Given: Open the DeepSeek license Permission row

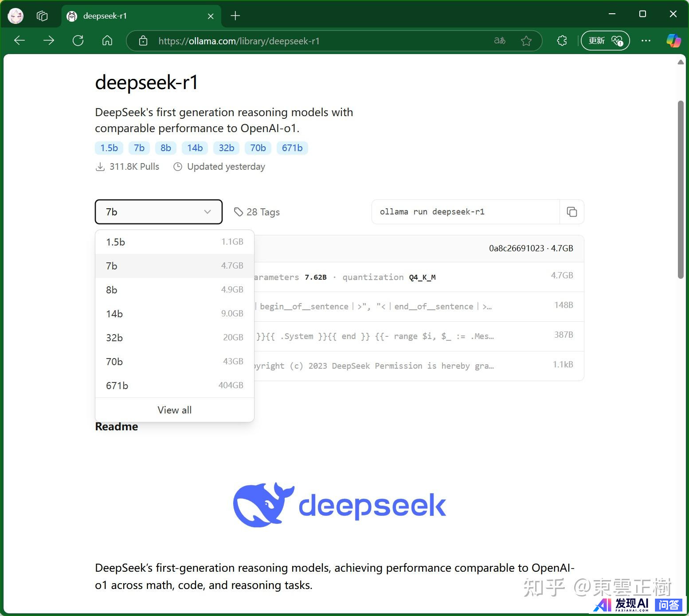Looking at the screenshot, I should 419,366.
